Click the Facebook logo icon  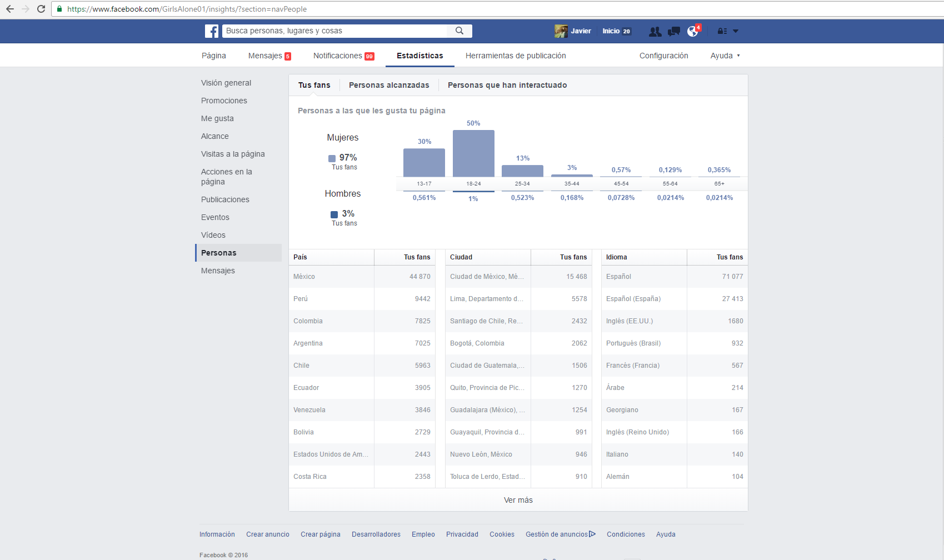point(211,31)
